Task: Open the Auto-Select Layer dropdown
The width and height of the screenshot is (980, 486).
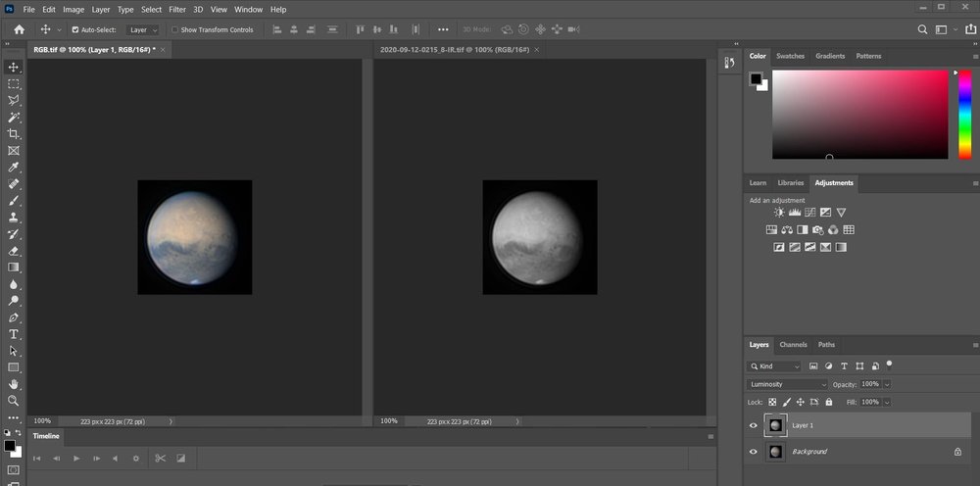Action: coord(142,29)
